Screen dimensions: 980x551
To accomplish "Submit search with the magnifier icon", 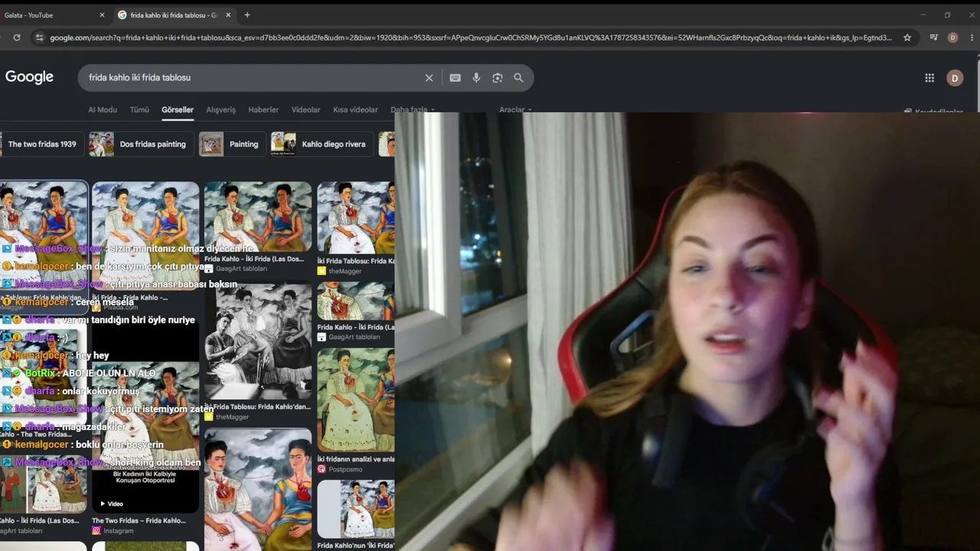I will [x=518, y=78].
